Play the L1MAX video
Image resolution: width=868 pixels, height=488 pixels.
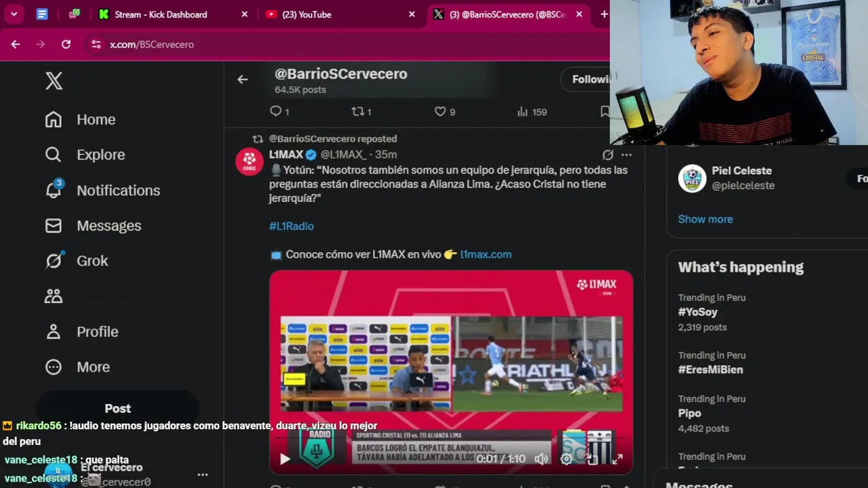click(x=285, y=459)
